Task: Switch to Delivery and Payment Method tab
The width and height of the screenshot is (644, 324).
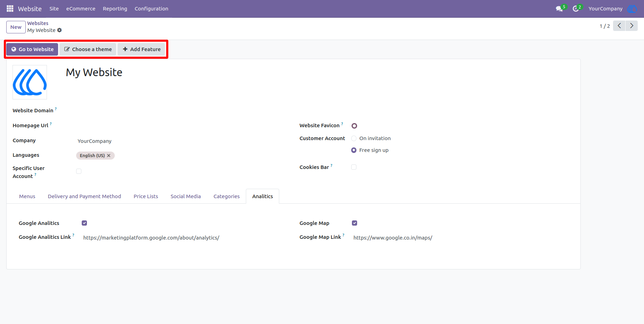Action: point(84,196)
